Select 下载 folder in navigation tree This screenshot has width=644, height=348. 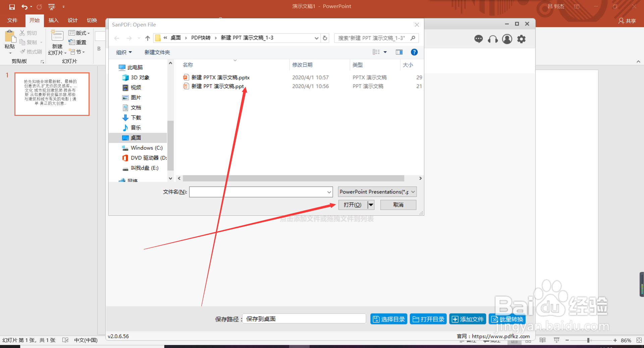[x=131, y=118]
